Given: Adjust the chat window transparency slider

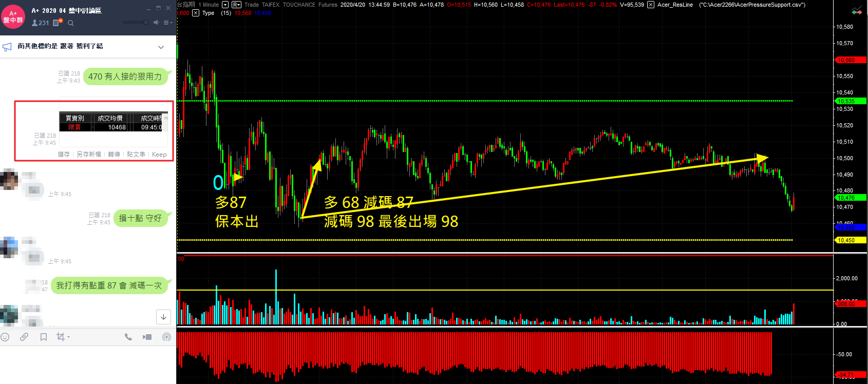Looking at the screenshot, I should pos(136,23).
